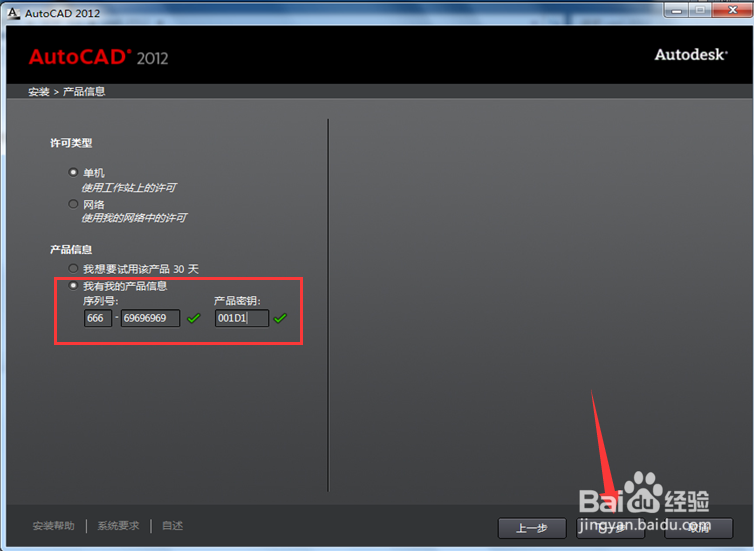Minimize the AutoCAD 2012 installer window
This screenshot has height=551, width=754.
pos(677,11)
